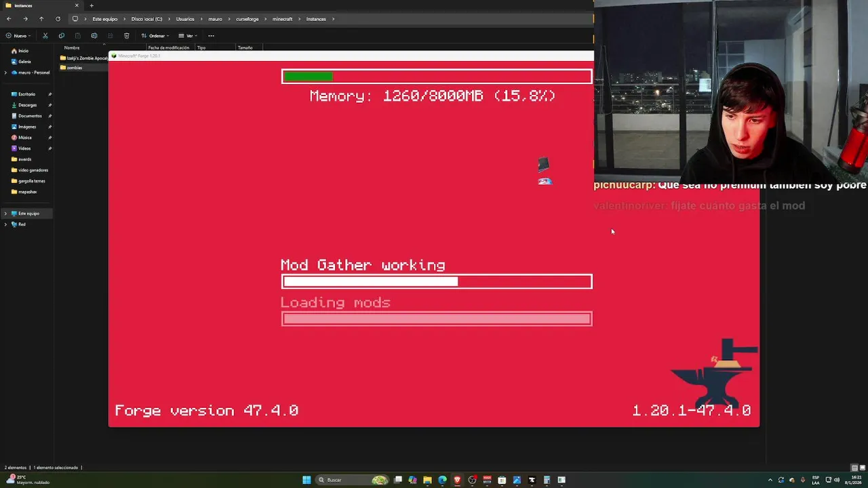Open Documentos quick access folder
This screenshot has width=868, height=488.
[27, 116]
